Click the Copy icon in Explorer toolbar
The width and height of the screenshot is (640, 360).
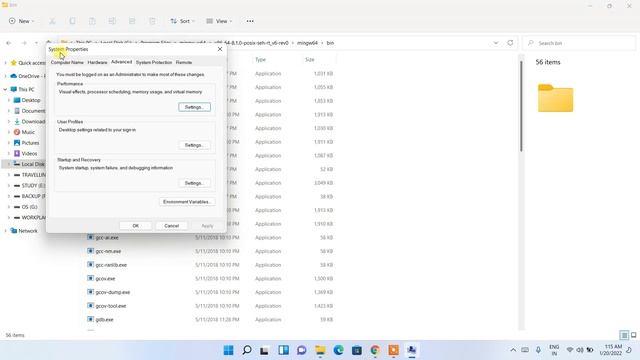coord(72,21)
